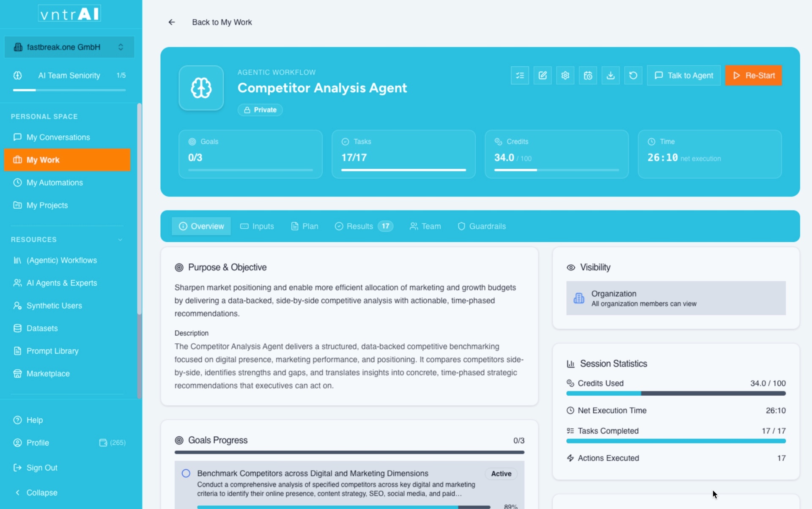Open My Conversations in sidebar
The width and height of the screenshot is (812, 509).
(67, 137)
